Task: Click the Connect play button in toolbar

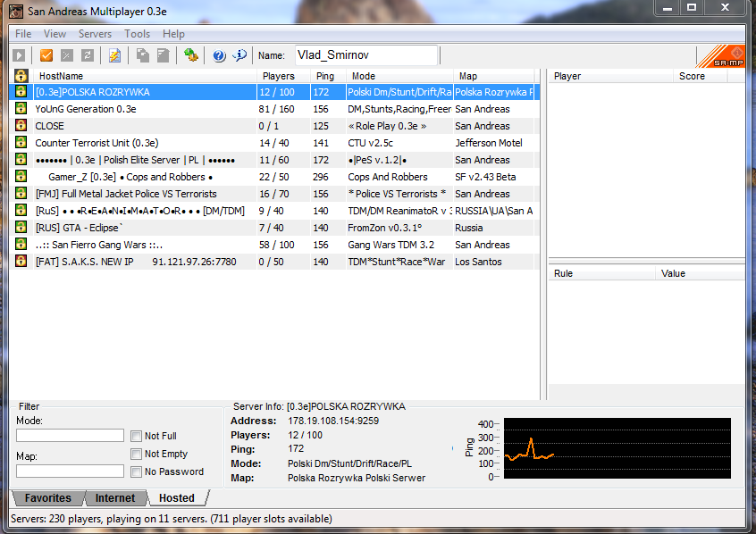Action: click(x=19, y=55)
